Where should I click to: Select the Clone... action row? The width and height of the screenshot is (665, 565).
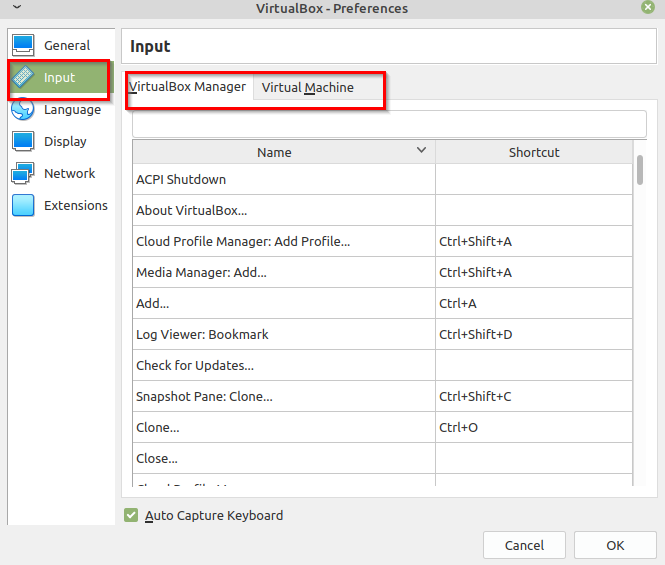coord(382,427)
